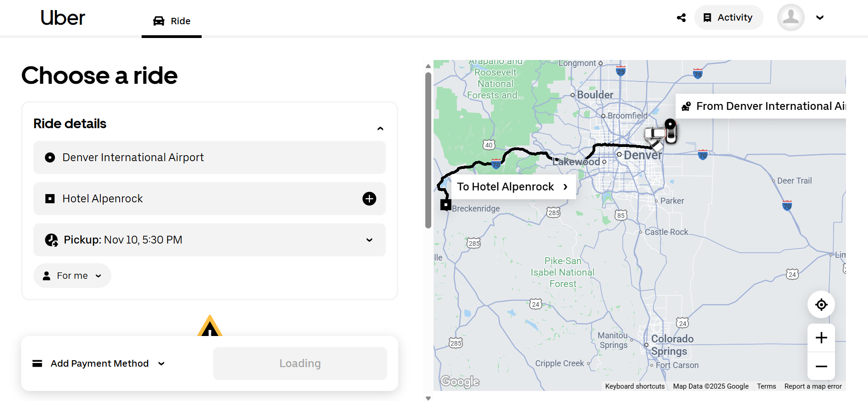Viewport: 868px width, 401px height.
Task: Click the share icon in header
Action: 681,18
